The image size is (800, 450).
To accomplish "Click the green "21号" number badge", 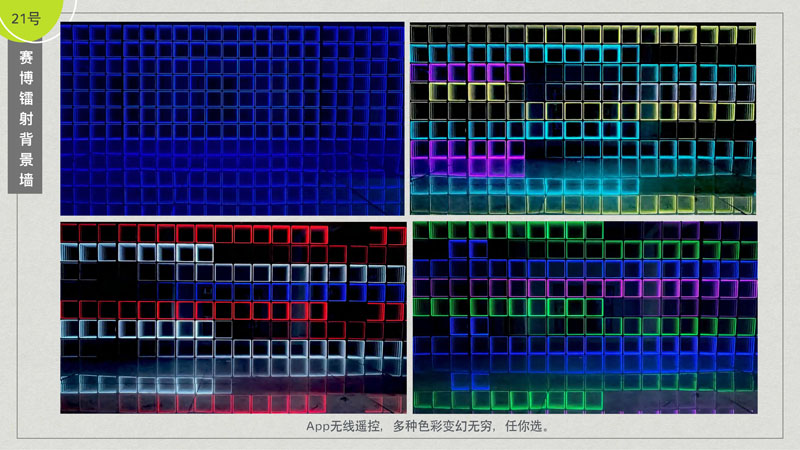I will click(x=28, y=19).
